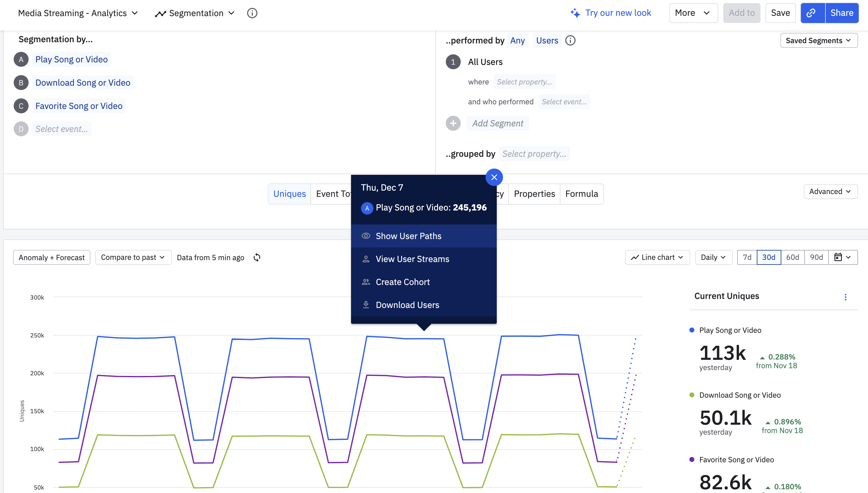Switch range to 60d
This screenshot has width=868, height=493.
coord(792,257)
